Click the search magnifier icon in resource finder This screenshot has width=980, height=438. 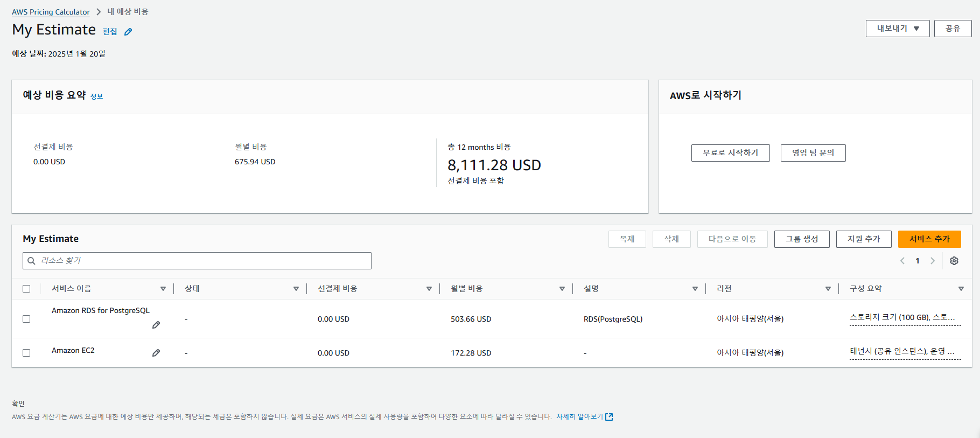pos(32,261)
